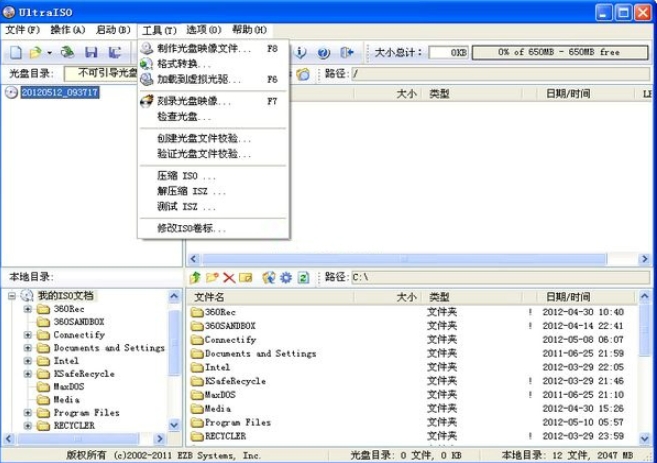This screenshot has height=463, width=657.
Task: Open the 帮助(H) menu
Action: 249,30
